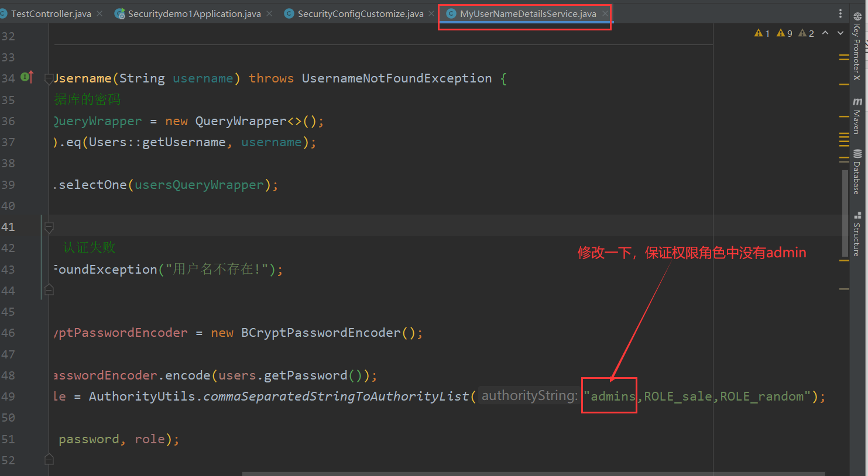Click commaSeparatedStringToAuthorityList method call
This screenshot has height=476, width=868.
coord(336,396)
